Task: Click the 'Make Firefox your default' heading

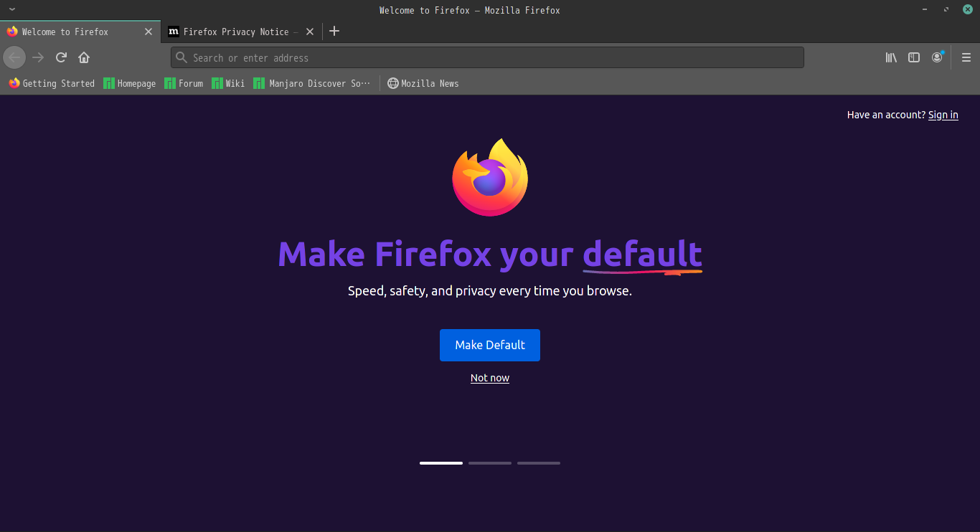Action: coord(490,254)
